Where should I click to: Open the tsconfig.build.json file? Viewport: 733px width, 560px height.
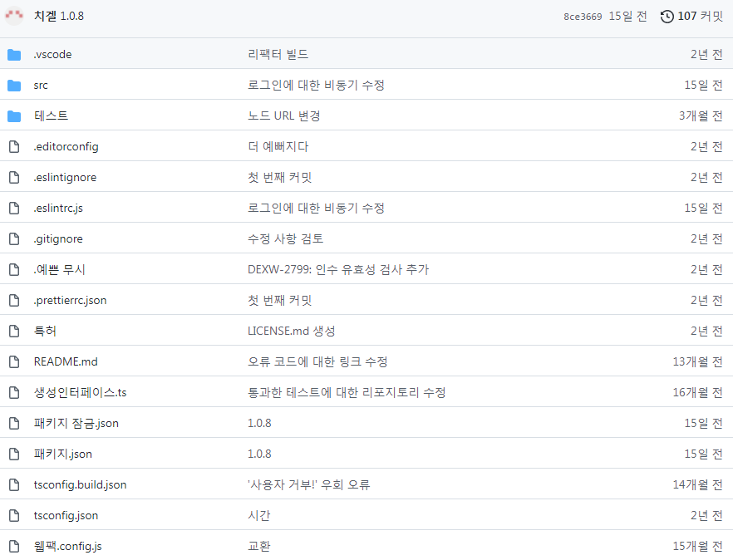click(x=80, y=485)
